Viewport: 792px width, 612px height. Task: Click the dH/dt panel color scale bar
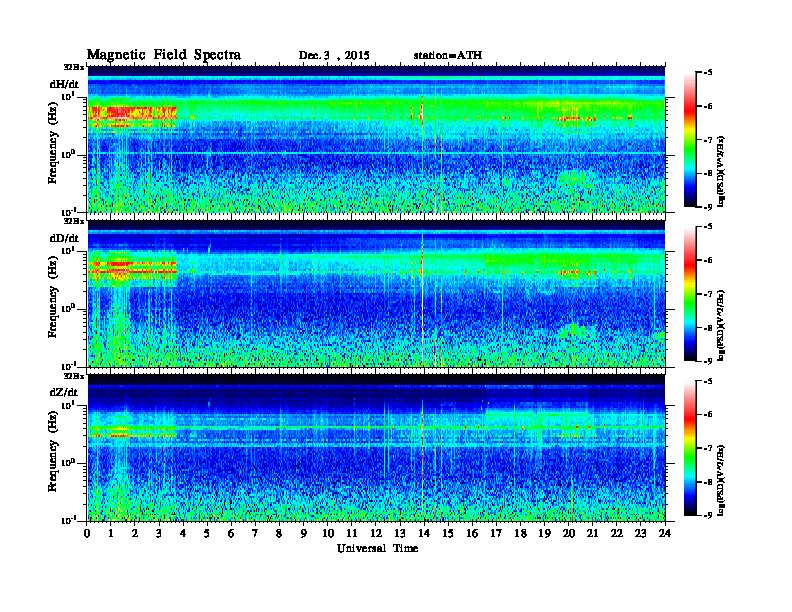tap(690, 140)
